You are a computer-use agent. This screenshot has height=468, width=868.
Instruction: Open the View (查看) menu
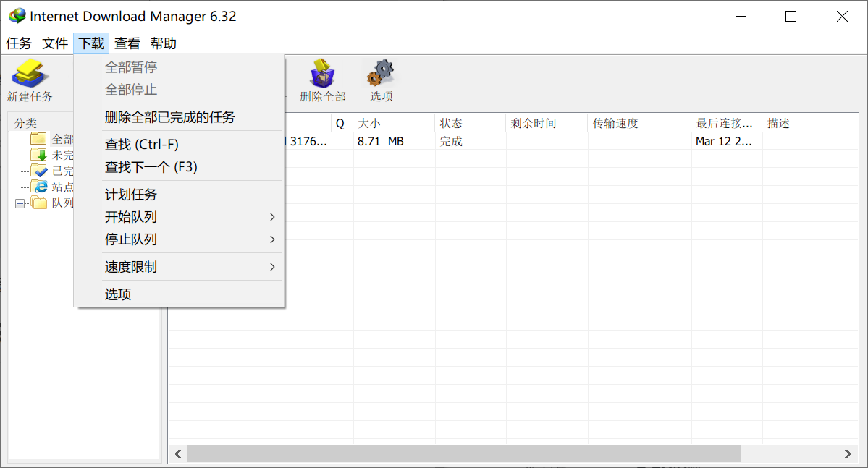(127, 43)
